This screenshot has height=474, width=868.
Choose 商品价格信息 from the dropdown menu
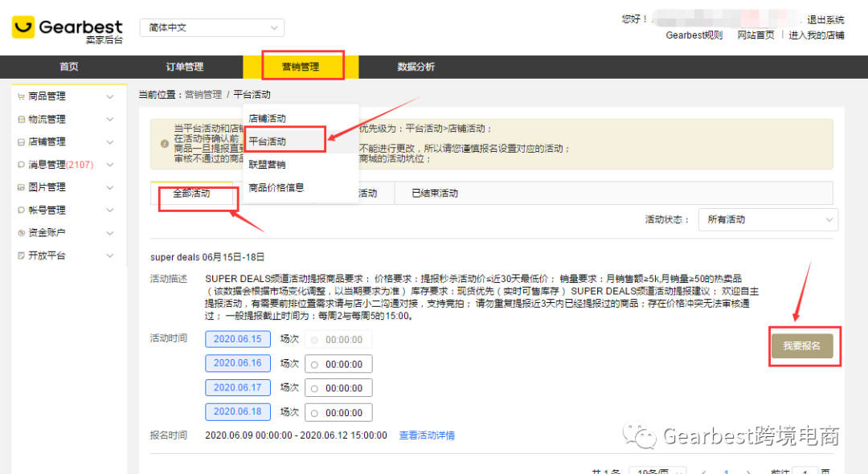301,187
